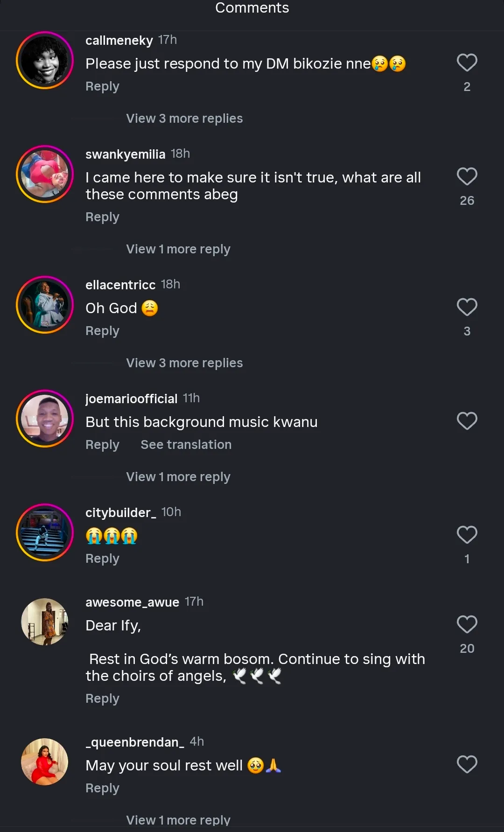Open the citybuilder_ username link
This screenshot has width=504, height=832.
[120, 513]
